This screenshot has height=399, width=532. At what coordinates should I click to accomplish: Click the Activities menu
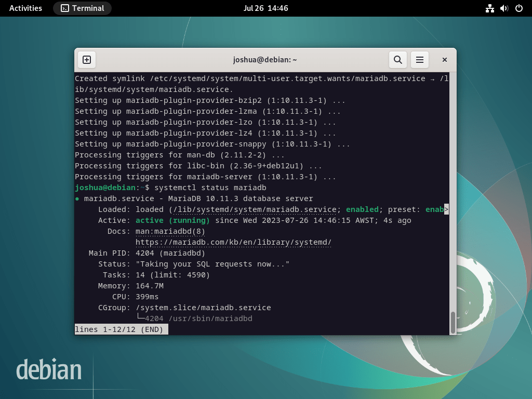click(25, 8)
